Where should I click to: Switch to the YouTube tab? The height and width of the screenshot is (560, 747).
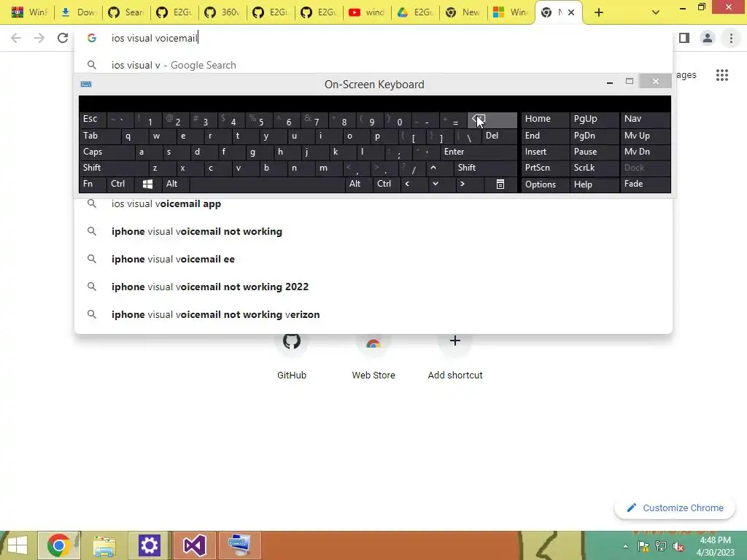[x=367, y=12]
